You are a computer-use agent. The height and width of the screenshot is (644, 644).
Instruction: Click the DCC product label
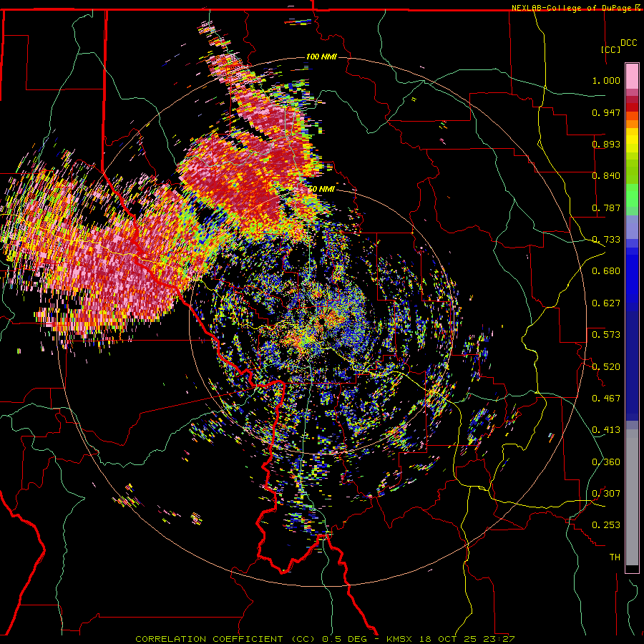click(628, 43)
